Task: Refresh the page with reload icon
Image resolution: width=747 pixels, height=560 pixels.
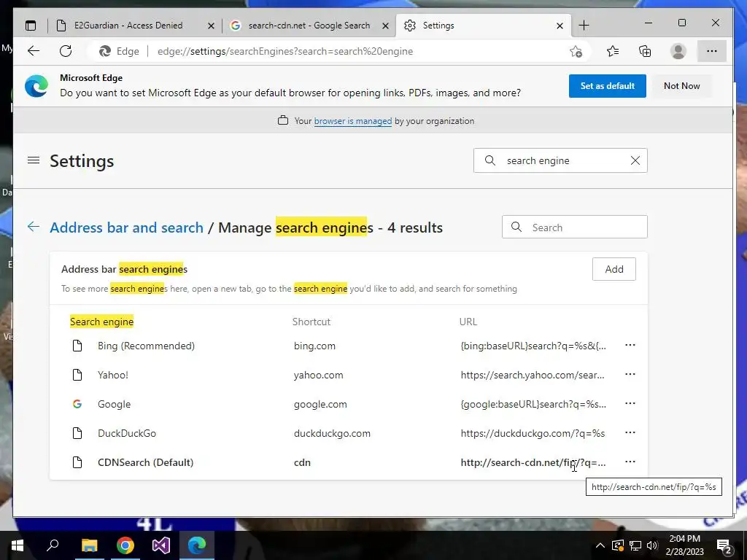Action: [x=66, y=51]
